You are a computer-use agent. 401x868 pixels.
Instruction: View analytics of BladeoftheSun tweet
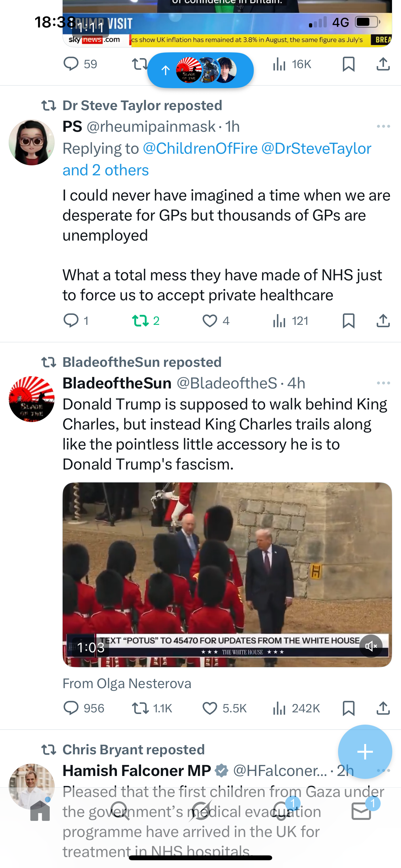point(279,708)
